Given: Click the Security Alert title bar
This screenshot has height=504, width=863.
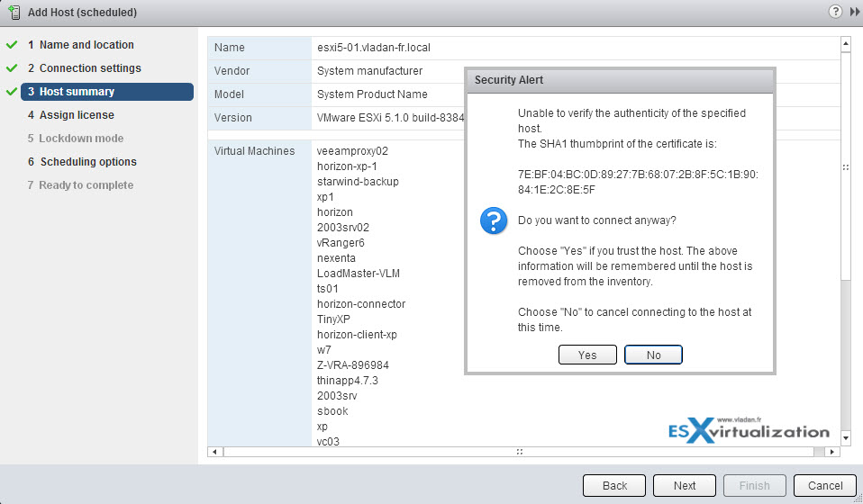Looking at the screenshot, I should 620,80.
